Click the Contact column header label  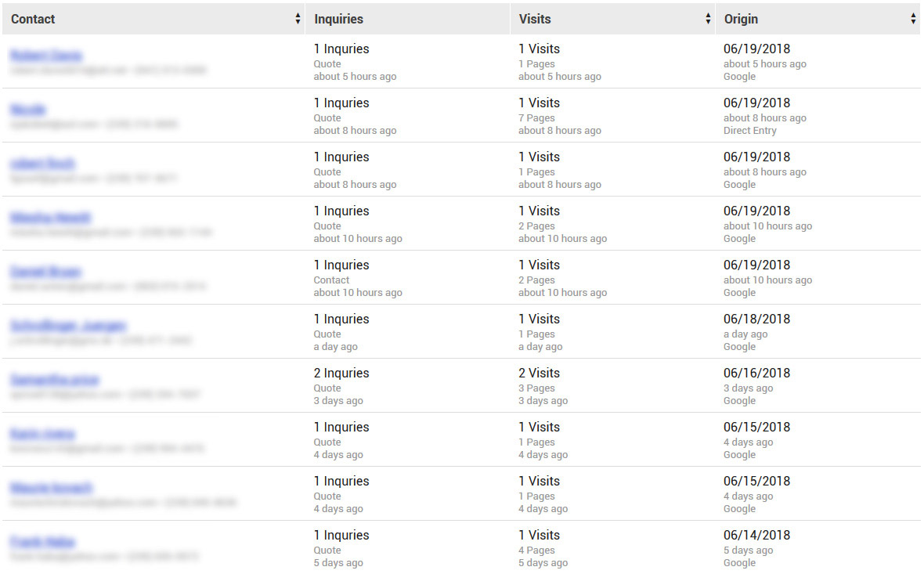pyautogui.click(x=33, y=19)
